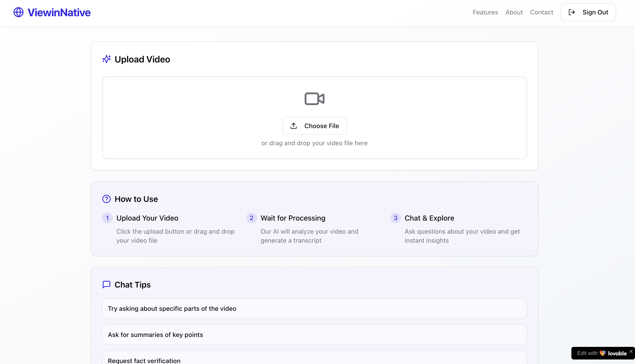Click the Choose File upload button
Viewport: 635px width, 364px height.
(314, 126)
